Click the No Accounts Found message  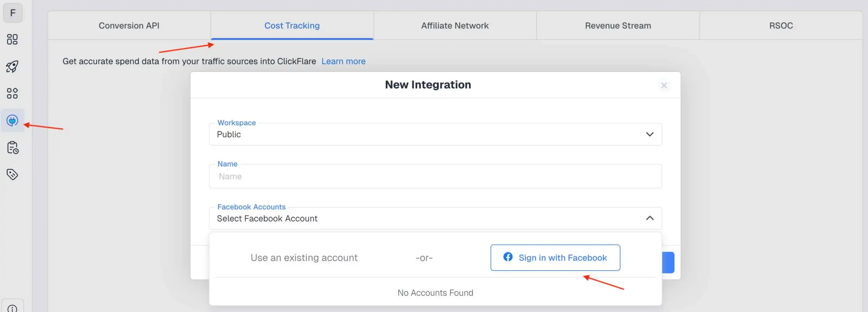click(435, 293)
